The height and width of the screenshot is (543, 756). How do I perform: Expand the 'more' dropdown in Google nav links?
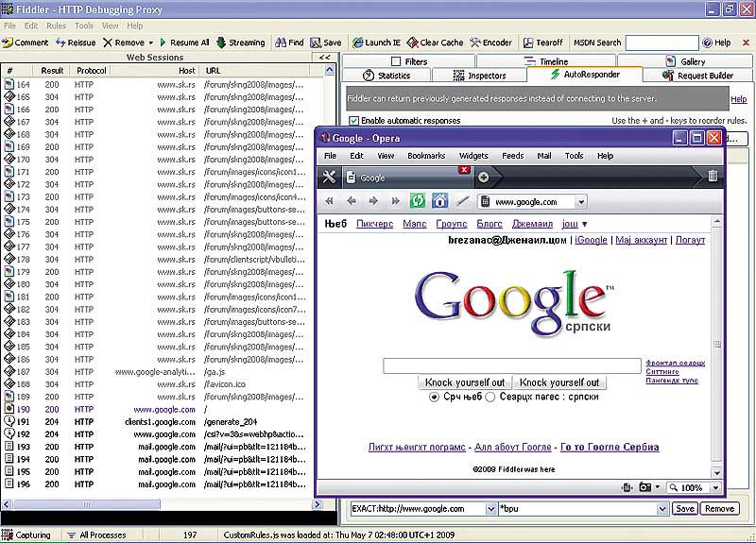pos(584,224)
